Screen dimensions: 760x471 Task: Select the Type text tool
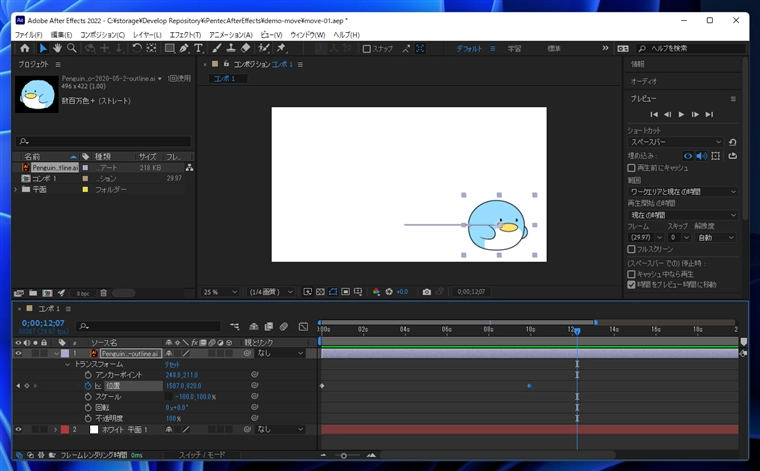198,48
